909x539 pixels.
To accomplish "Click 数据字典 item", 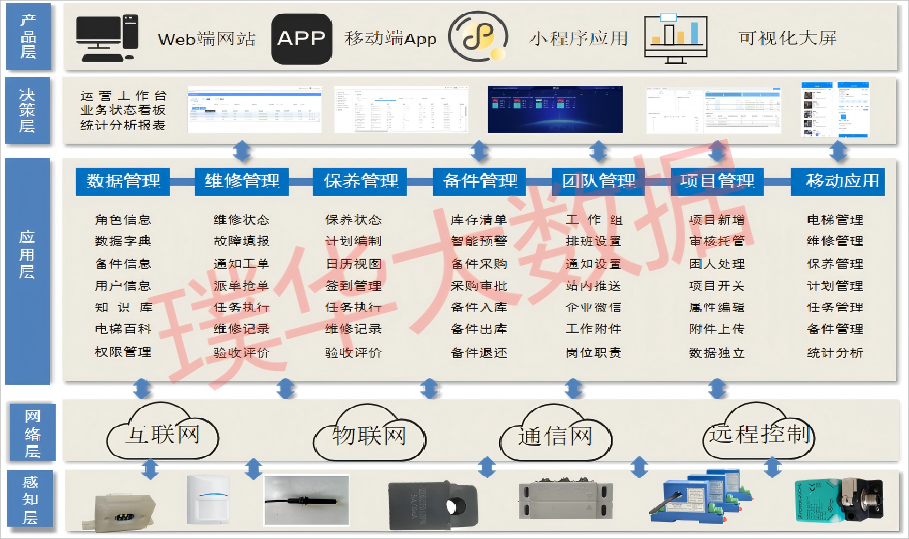I will click(x=123, y=241).
